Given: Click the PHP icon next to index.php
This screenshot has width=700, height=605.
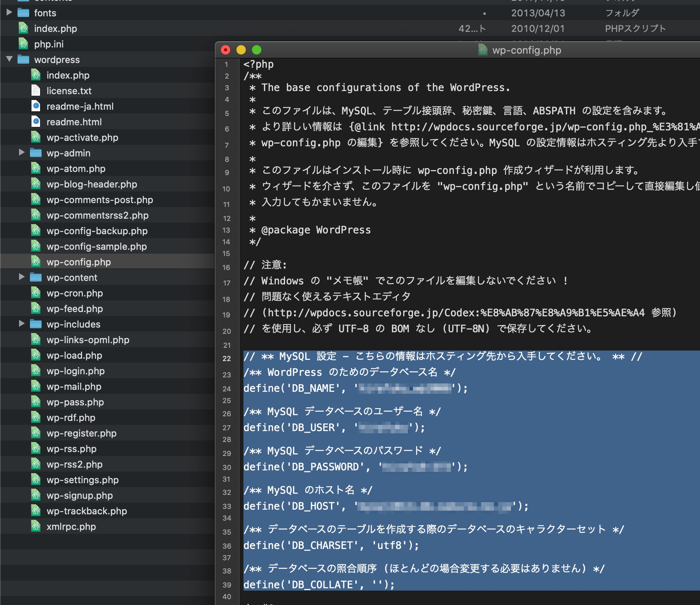Looking at the screenshot, I should [24, 28].
